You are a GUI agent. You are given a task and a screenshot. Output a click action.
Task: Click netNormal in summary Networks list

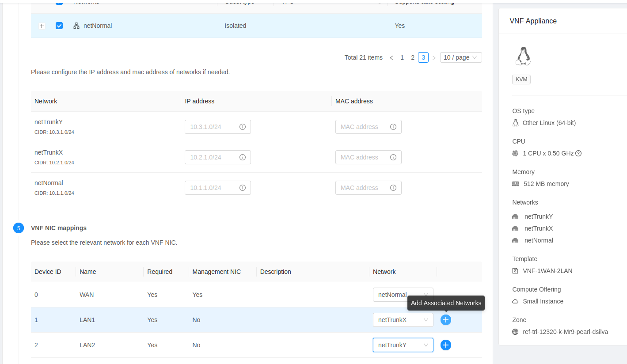[x=539, y=240]
